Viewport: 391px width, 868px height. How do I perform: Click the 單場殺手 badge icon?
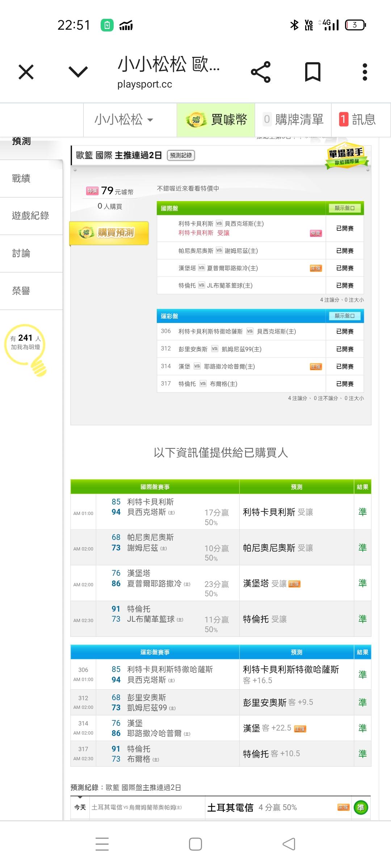click(x=346, y=157)
